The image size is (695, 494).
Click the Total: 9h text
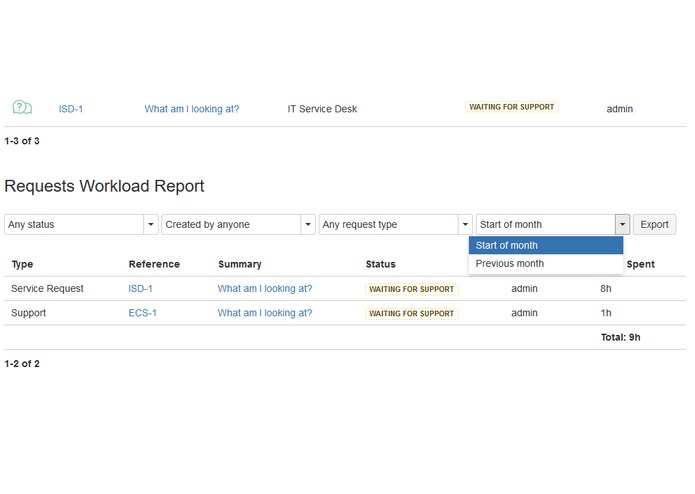pos(620,338)
